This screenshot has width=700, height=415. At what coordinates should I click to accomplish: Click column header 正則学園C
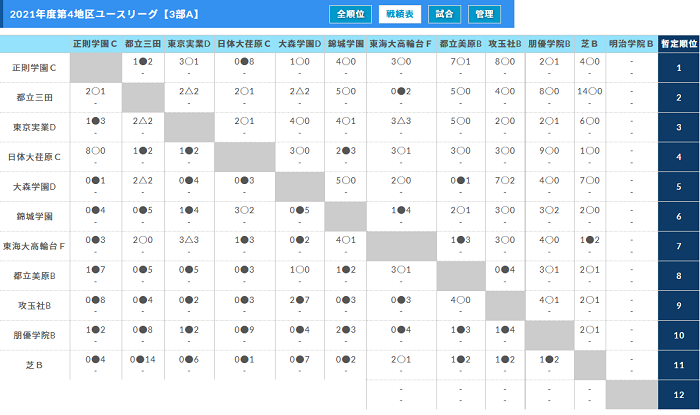click(x=95, y=44)
